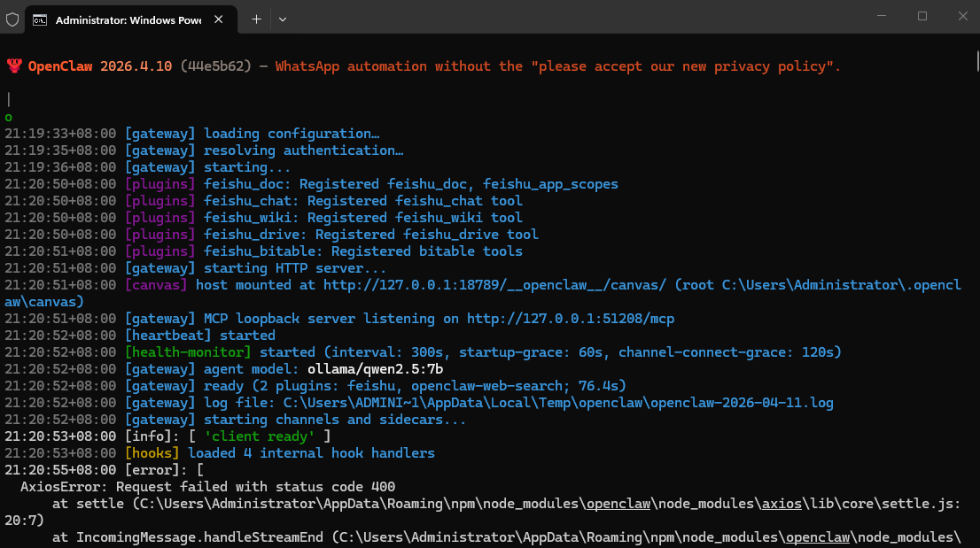Image resolution: width=980 pixels, height=548 pixels.
Task: Click 'starting channels and sidecars...' line
Action: tap(335, 420)
